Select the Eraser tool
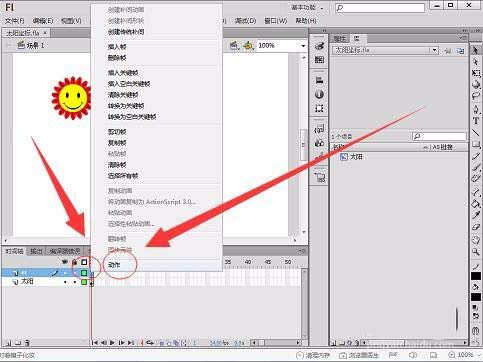This screenshot has height=362, width=483. click(476, 227)
